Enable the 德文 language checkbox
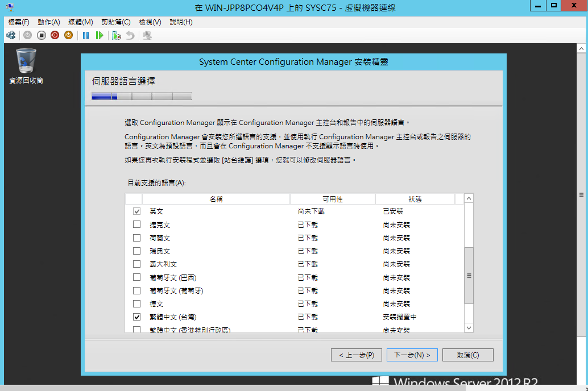 [137, 303]
